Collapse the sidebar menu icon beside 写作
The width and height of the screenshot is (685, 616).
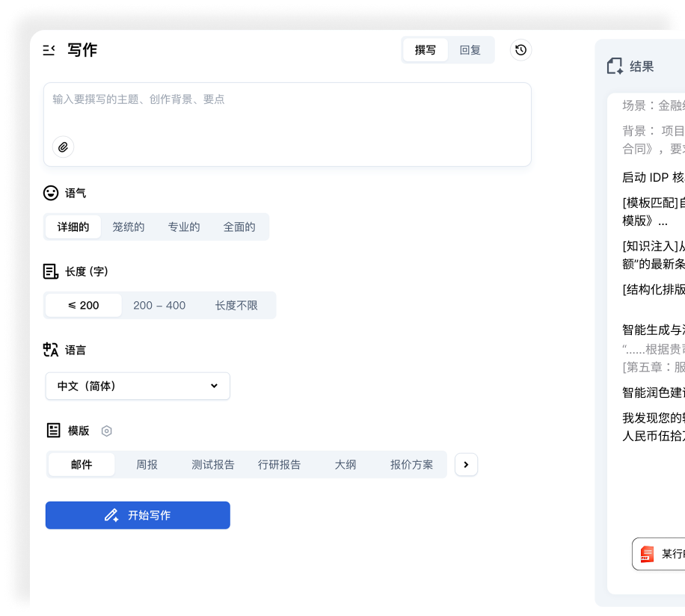(49, 50)
